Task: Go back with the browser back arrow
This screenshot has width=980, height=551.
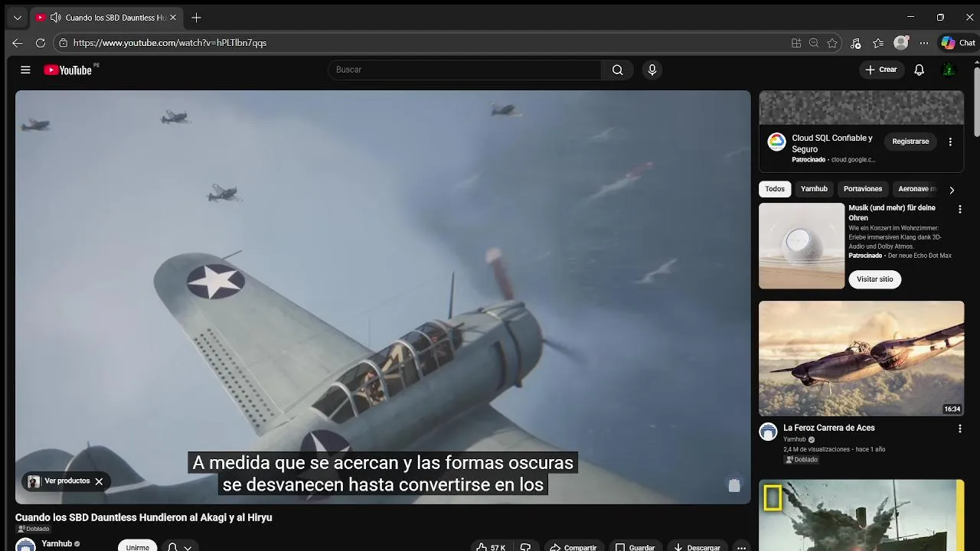Action: (x=18, y=43)
